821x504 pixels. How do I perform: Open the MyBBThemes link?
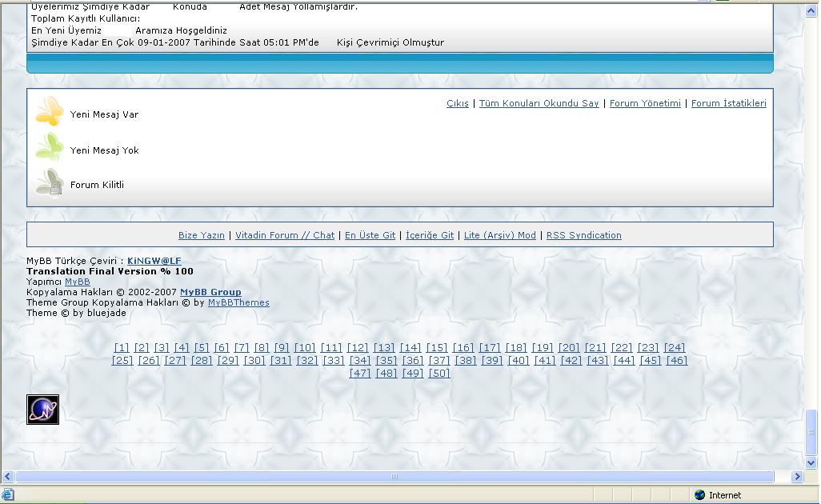[x=238, y=302]
